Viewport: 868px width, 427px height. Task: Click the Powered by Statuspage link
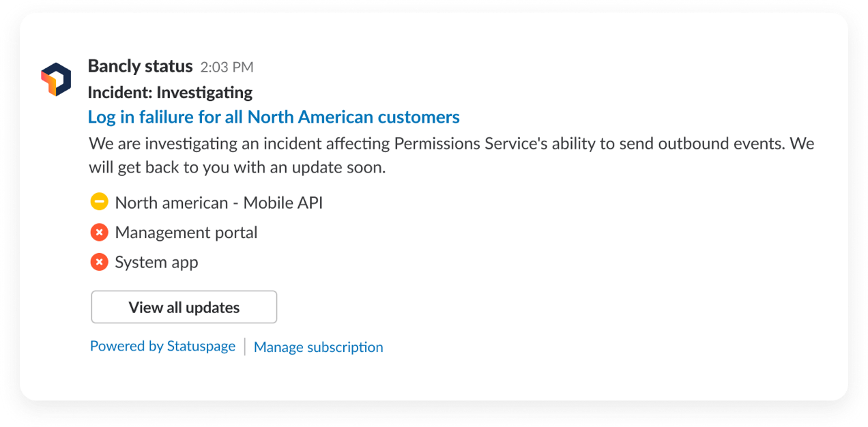pyautogui.click(x=162, y=346)
